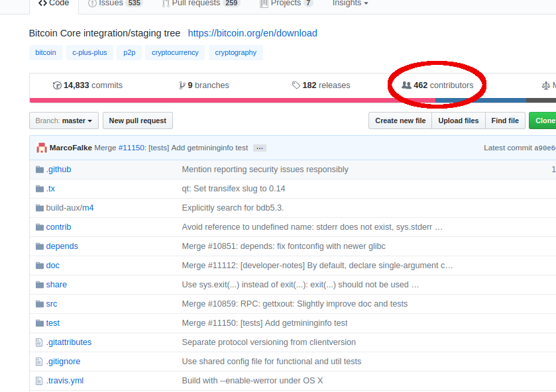Open the test folder

pos(53,323)
